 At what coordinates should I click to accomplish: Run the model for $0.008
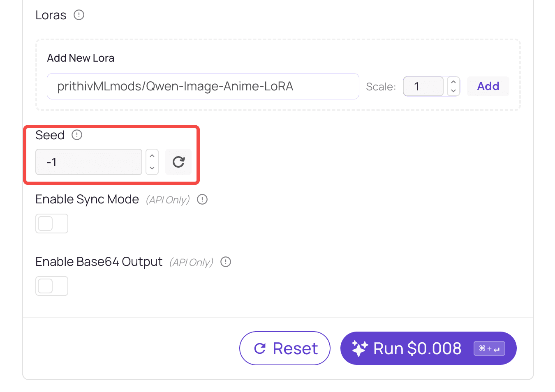[x=417, y=348]
